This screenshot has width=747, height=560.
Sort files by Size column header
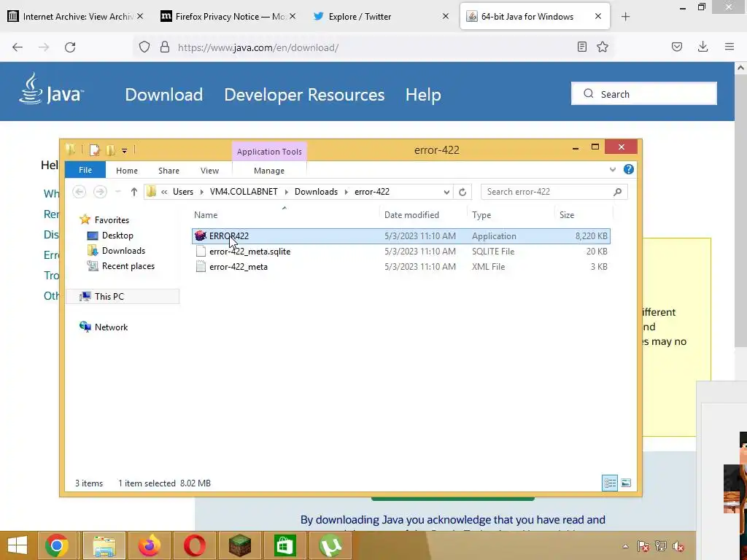point(566,215)
